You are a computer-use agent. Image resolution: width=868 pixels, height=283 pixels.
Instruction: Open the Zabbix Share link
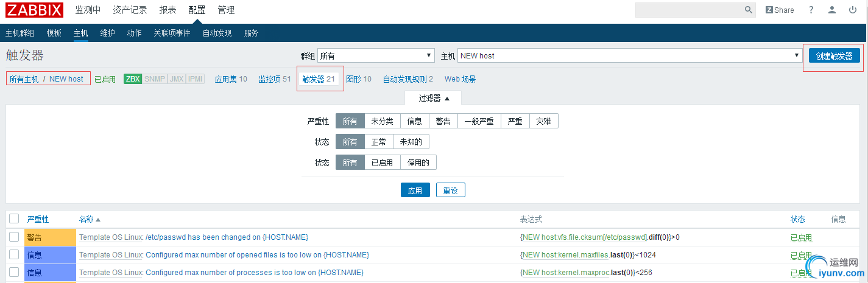tap(779, 10)
